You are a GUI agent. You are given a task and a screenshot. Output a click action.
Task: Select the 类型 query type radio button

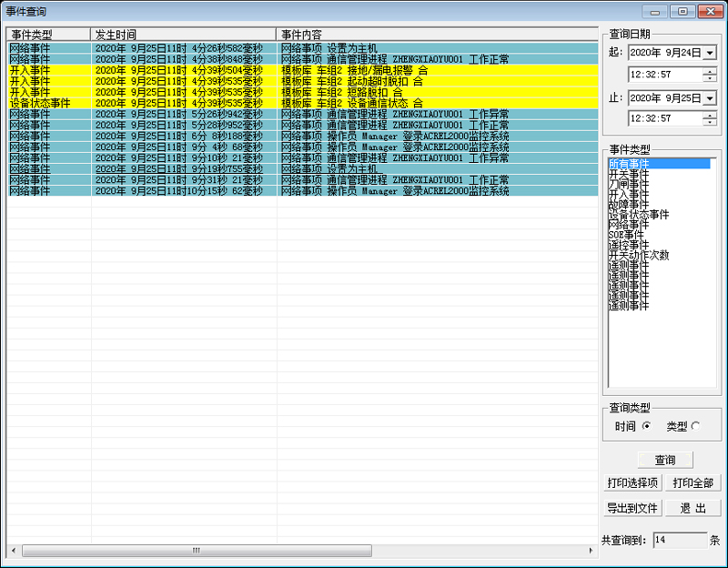click(x=695, y=426)
